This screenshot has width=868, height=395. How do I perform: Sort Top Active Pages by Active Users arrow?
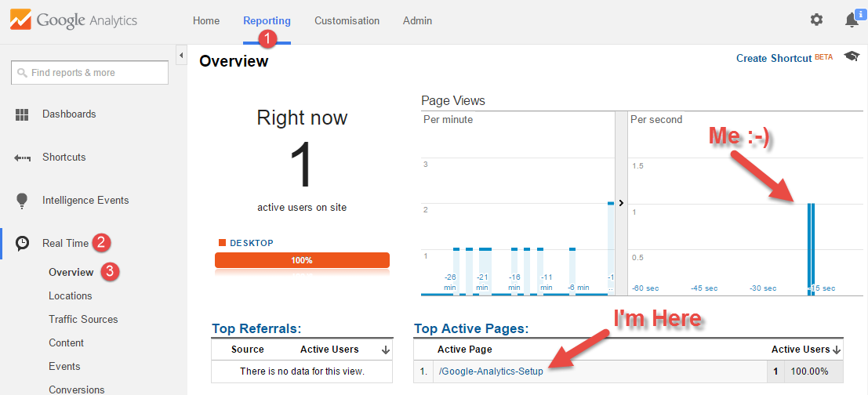(837, 350)
